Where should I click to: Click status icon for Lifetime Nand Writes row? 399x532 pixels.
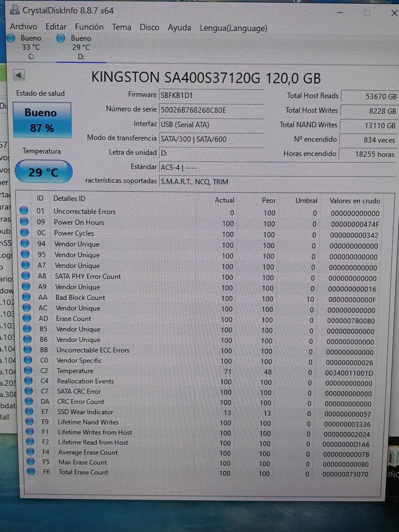click(30, 421)
